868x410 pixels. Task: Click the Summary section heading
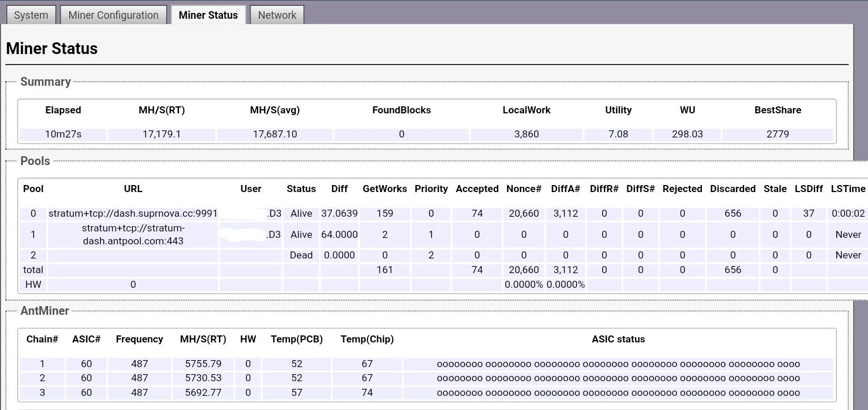[46, 82]
